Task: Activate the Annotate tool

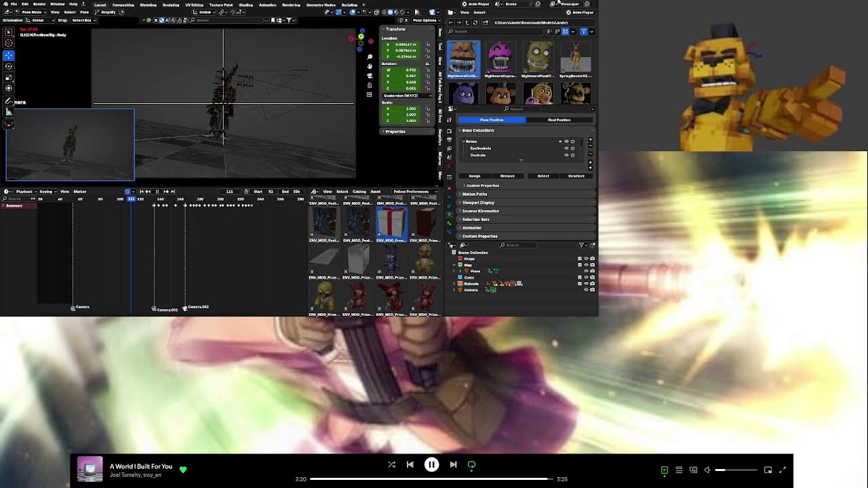Action: [9, 101]
